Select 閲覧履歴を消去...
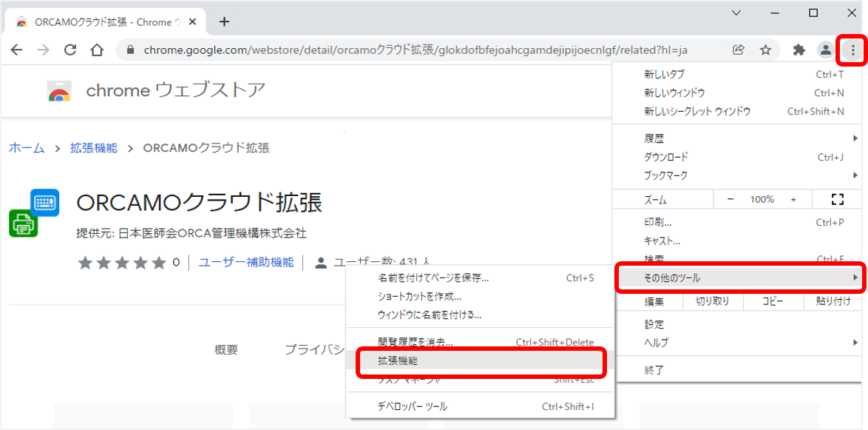The image size is (868, 430). (x=479, y=343)
